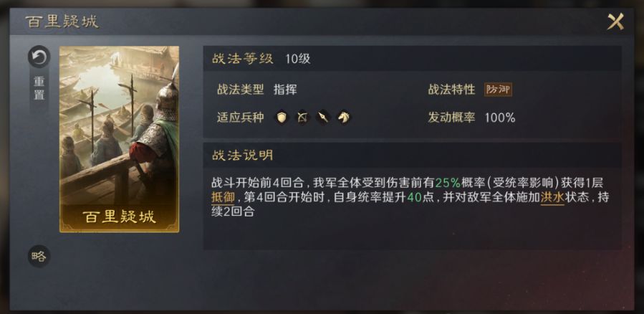Open the underlined 抵御 keyword link
Viewport: 644px width, 314px height.
pyautogui.click(x=223, y=198)
